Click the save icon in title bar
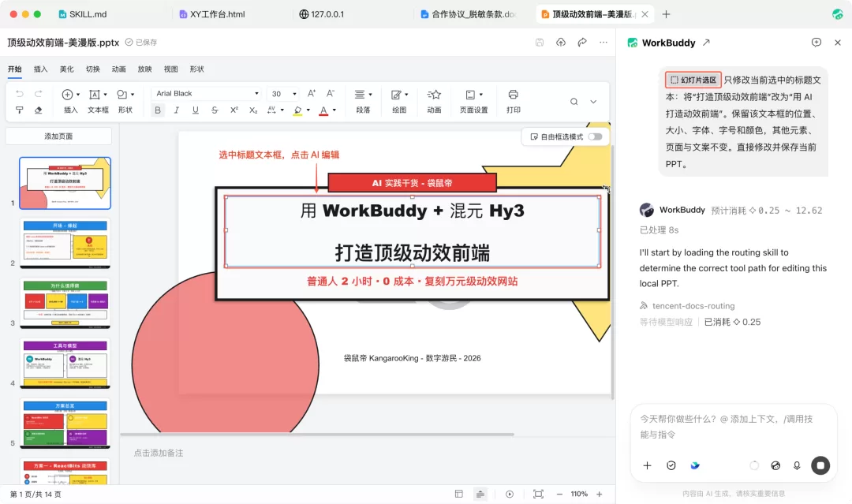This screenshot has height=504, width=852. (540, 43)
